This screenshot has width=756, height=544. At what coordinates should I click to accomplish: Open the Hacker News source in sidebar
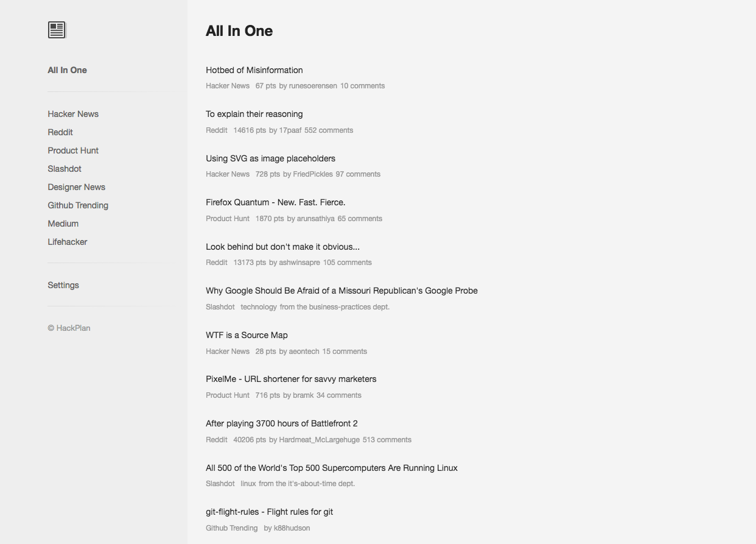click(73, 114)
